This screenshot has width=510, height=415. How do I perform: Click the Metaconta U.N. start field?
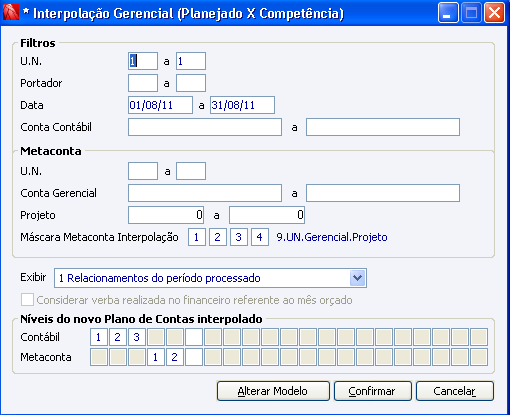point(143,171)
